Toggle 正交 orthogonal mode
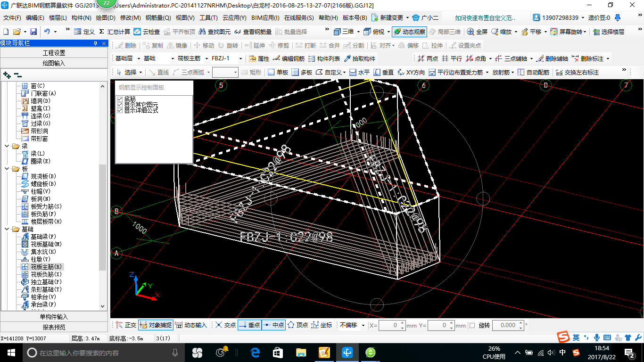 (x=126, y=325)
